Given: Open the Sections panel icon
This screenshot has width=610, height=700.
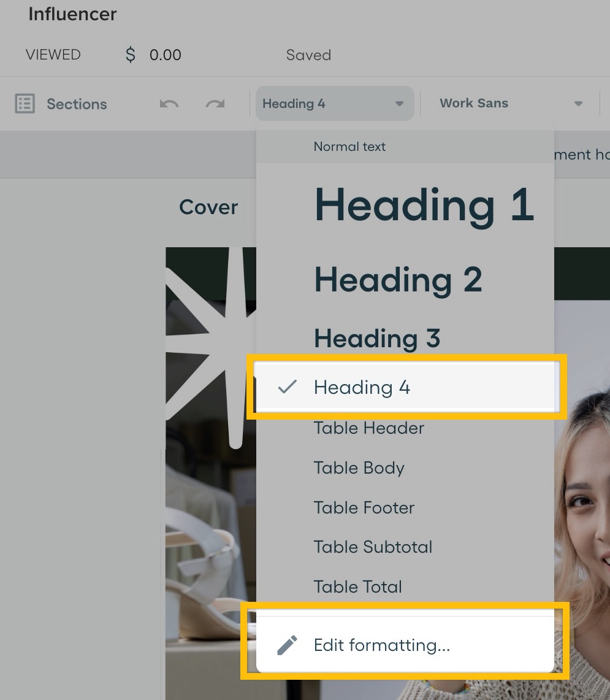Looking at the screenshot, I should pyautogui.click(x=25, y=104).
